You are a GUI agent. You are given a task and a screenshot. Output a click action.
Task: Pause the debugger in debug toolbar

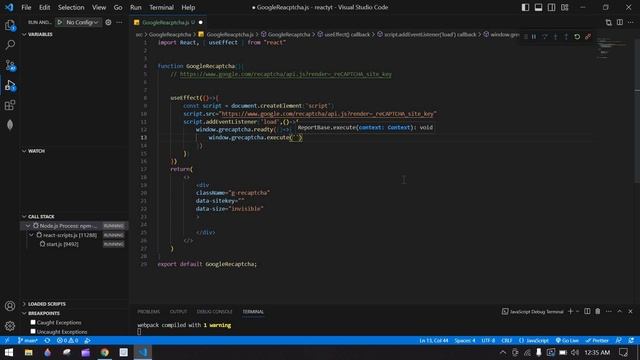tap(534, 36)
